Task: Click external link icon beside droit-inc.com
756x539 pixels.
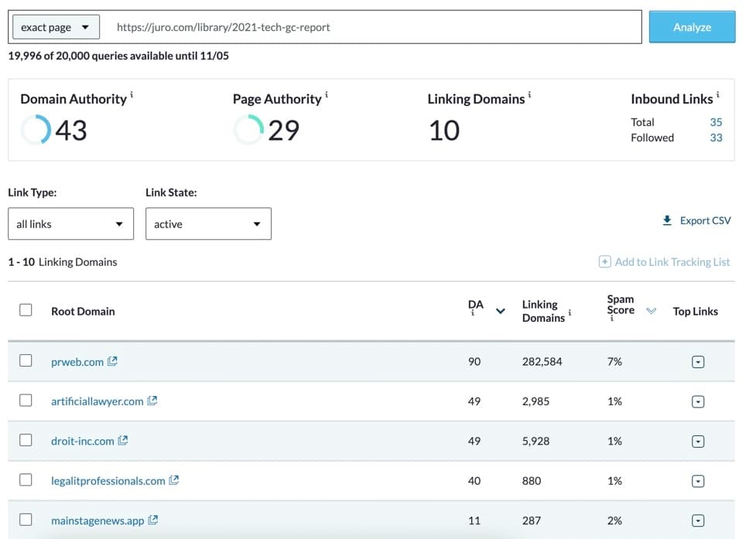Action: point(123,441)
